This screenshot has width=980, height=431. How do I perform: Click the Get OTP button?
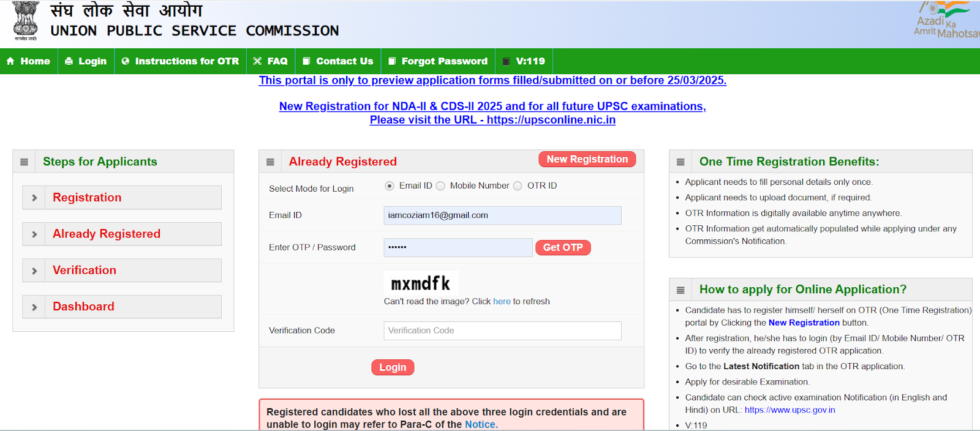563,247
